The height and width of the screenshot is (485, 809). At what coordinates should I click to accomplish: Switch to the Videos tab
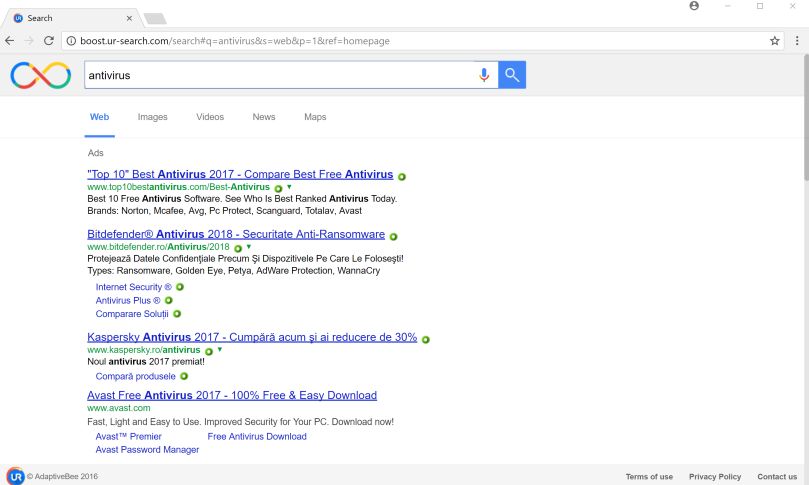point(210,117)
